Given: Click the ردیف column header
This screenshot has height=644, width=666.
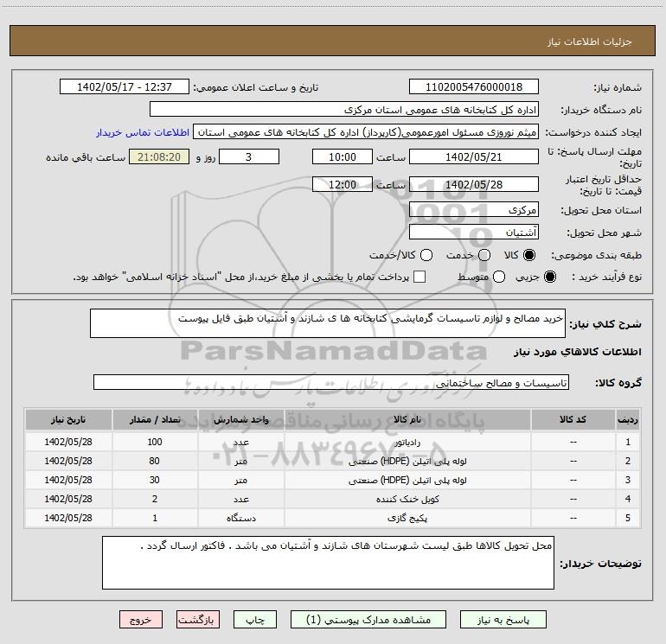Looking at the screenshot, I should coord(628,419).
